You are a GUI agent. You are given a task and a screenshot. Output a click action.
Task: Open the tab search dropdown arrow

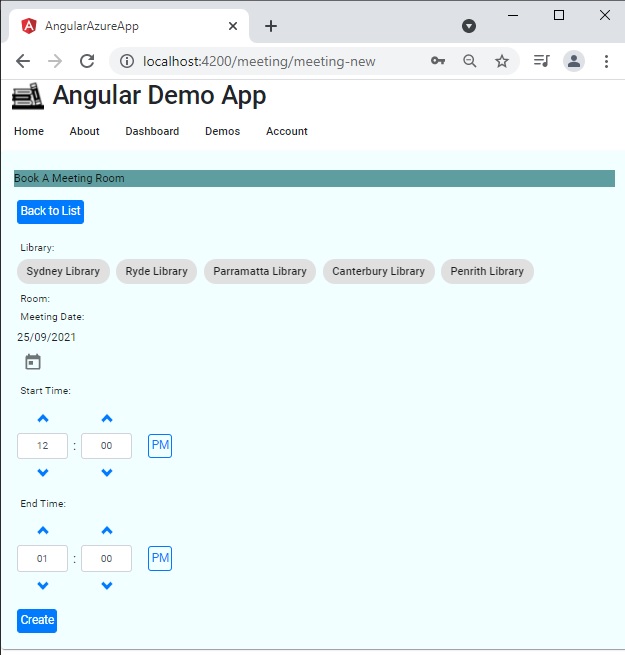pos(469,26)
